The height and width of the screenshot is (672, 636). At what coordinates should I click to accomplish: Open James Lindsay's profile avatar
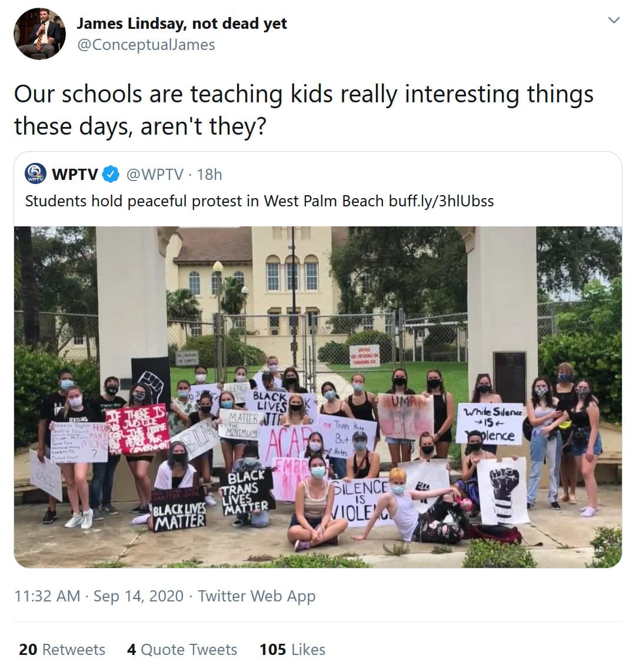(x=40, y=34)
